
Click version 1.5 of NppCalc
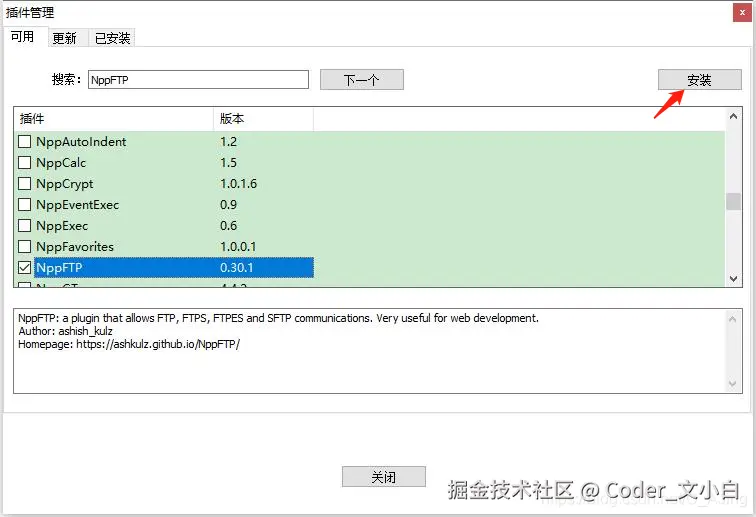click(229, 163)
